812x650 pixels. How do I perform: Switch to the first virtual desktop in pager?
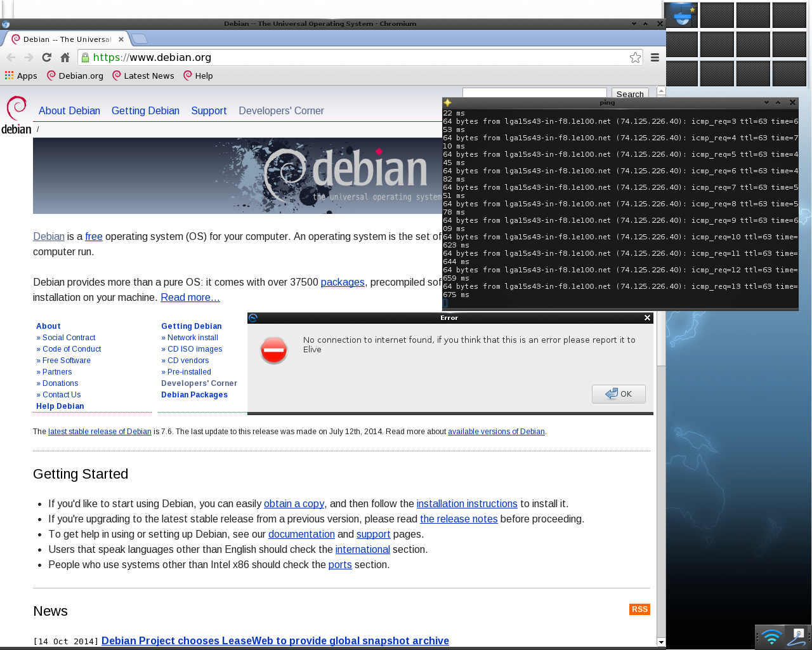682,15
